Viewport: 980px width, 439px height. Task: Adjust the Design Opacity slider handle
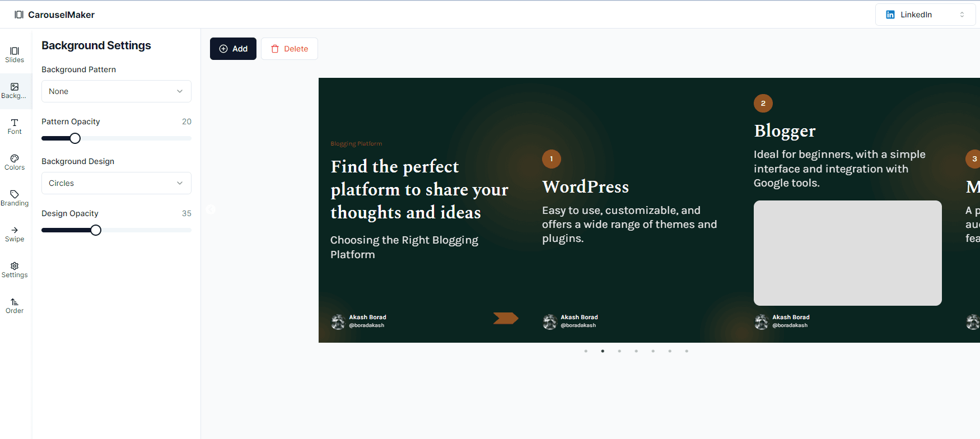point(96,230)
